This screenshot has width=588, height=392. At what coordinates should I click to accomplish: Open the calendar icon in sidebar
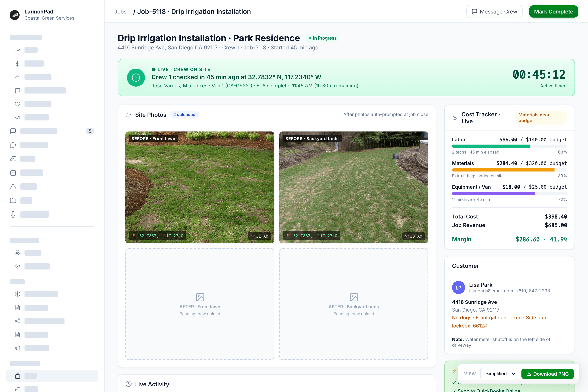tap(13, 173)
